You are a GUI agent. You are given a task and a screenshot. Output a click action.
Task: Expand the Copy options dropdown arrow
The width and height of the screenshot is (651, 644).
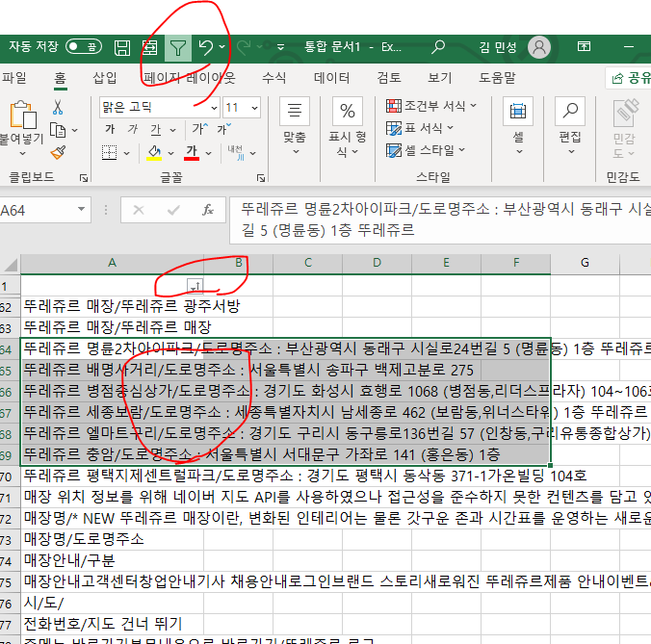pos(75,130)
